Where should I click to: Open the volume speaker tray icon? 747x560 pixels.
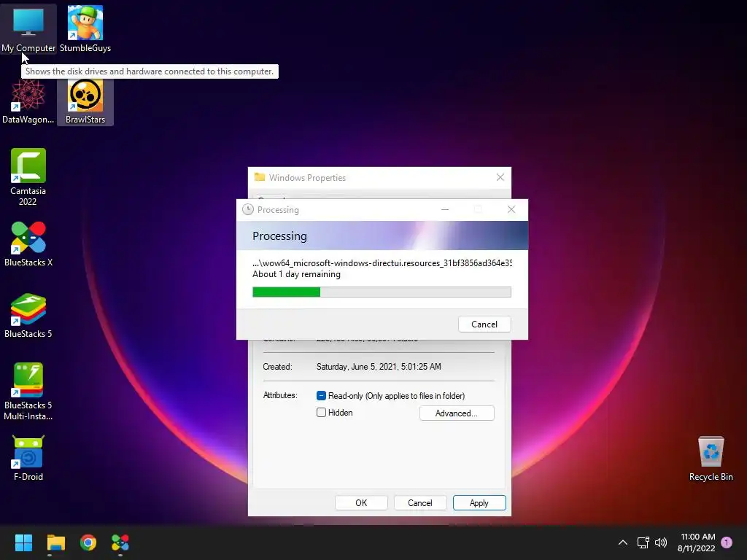tap(661, 542)
